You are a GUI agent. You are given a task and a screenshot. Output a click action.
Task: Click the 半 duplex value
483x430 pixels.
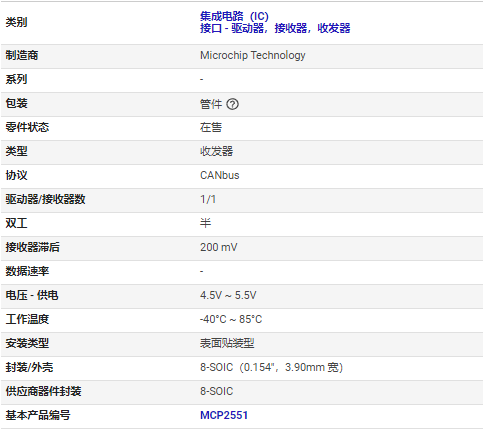click(x=205, y=223)
